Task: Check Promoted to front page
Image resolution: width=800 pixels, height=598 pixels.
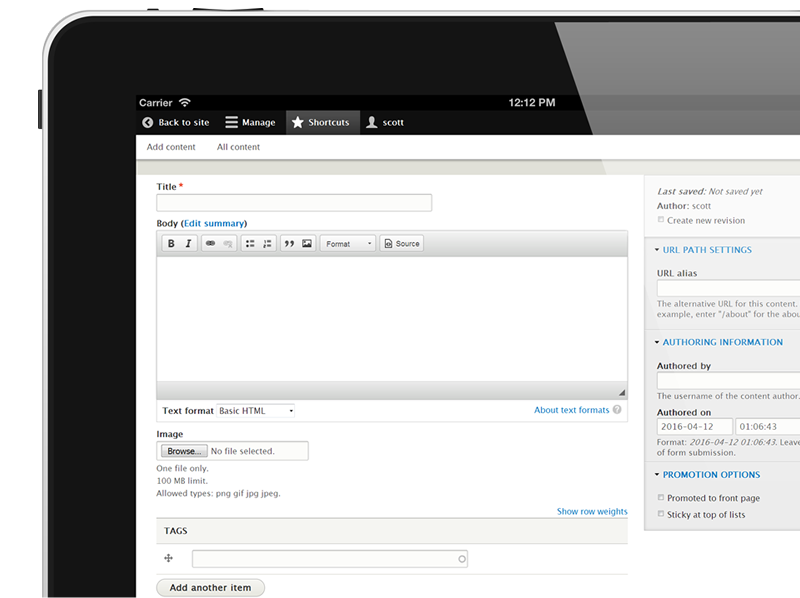Action: coord(661,497)
